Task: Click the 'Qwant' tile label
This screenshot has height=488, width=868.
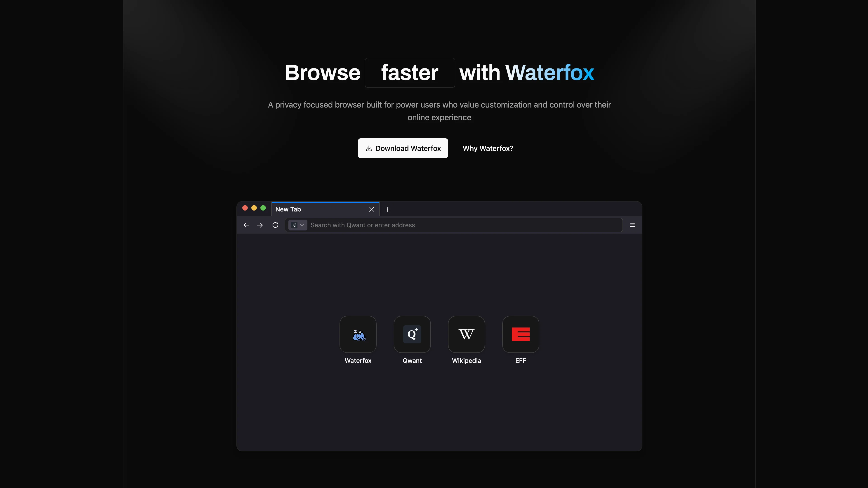Action: 412,361
